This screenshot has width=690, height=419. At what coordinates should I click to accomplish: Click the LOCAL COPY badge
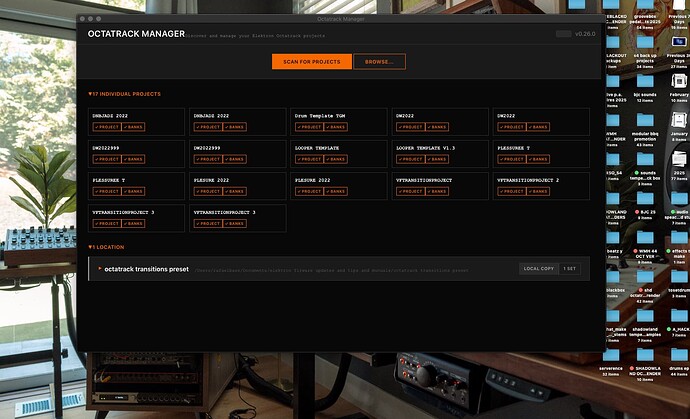(539, 268)
